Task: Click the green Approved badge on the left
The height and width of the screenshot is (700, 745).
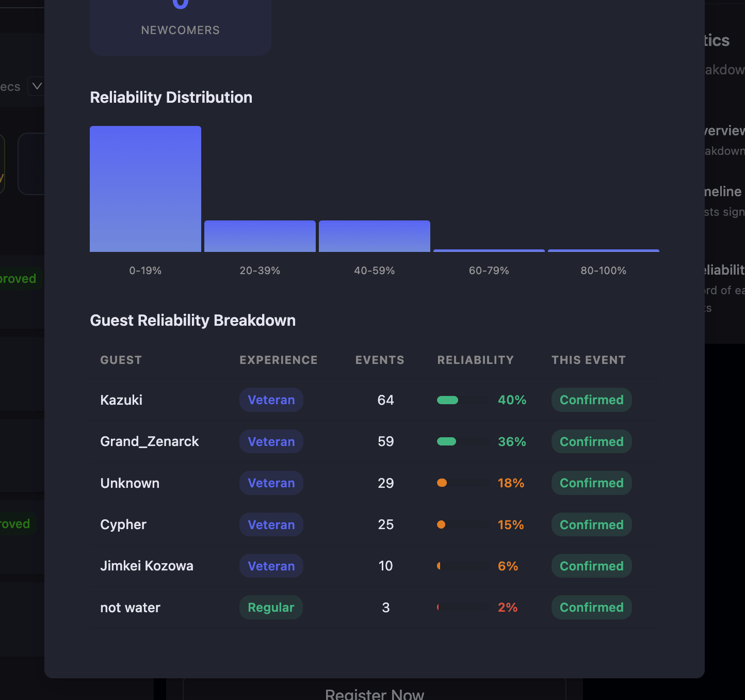Action: click(15, 278)
